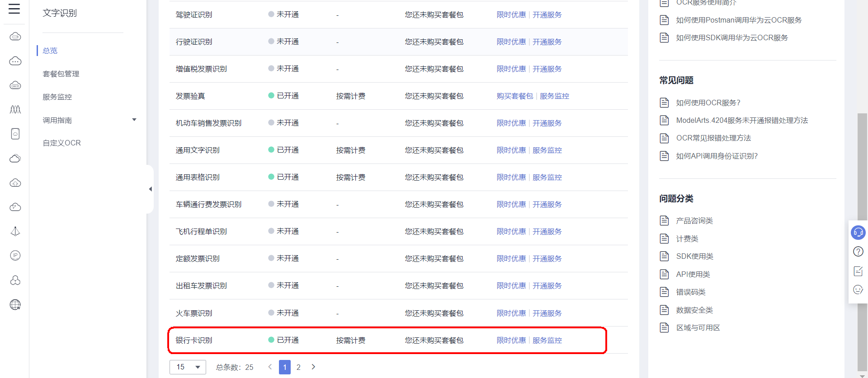Click the second cloud sidebar icon with dots
Screen dimensions: 868x378
(15, 61)
